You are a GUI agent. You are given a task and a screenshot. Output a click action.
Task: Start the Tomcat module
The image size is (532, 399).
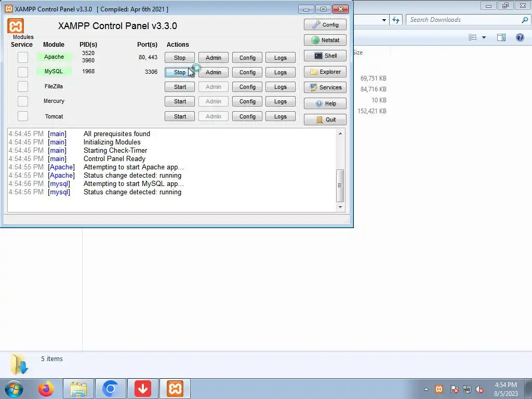179,116
